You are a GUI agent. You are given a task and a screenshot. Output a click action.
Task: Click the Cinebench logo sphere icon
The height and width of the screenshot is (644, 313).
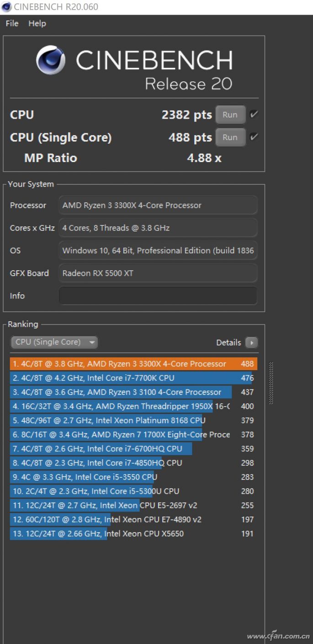click(x=51, y=60)
